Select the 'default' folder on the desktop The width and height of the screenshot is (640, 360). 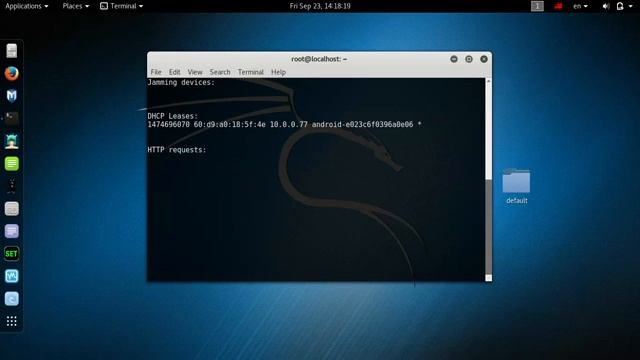coord(516,186)
